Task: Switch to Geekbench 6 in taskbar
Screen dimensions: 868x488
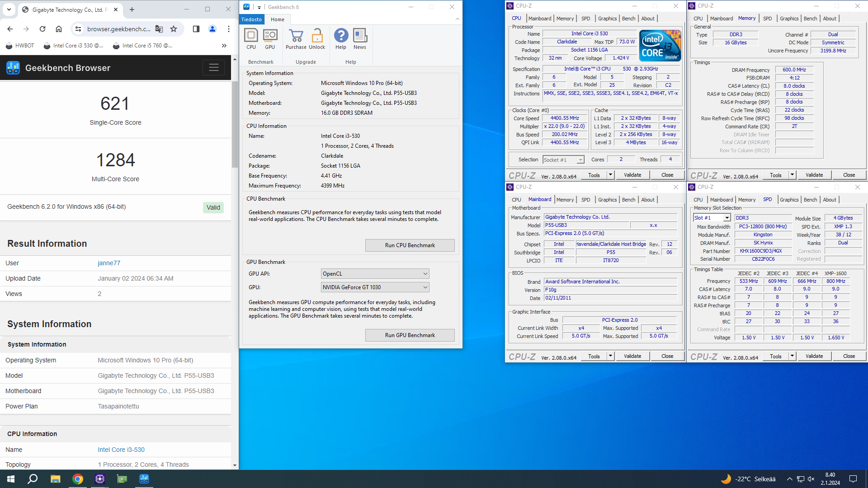Action: coord(144,479)
